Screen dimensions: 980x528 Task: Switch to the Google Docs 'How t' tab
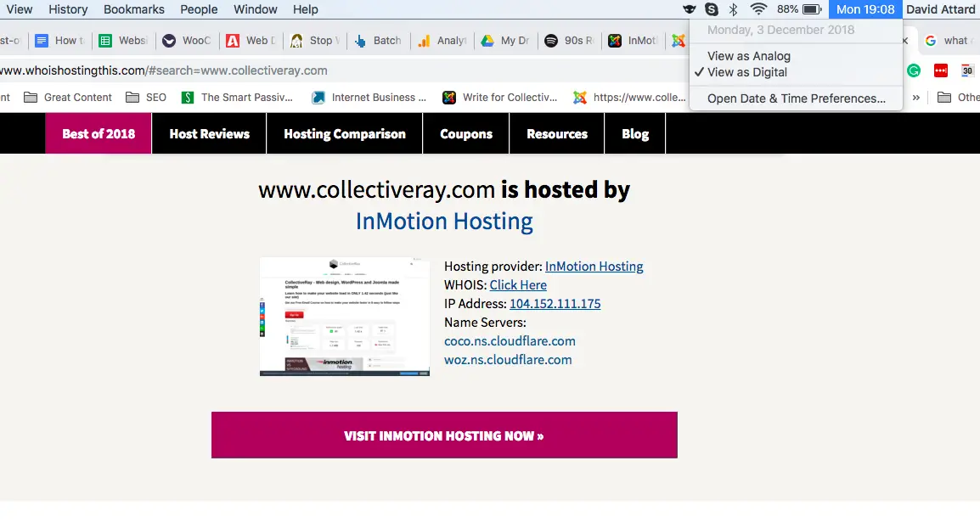click(60, 41)
